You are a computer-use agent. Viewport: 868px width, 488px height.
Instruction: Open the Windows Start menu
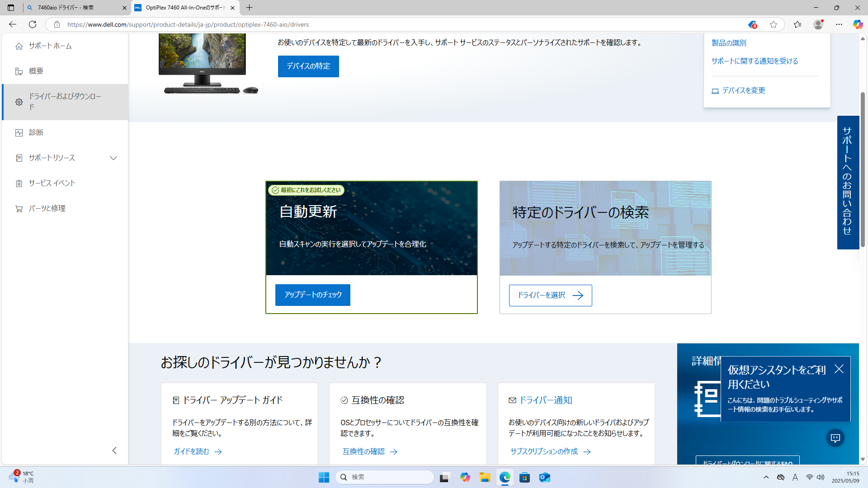[x=324, y=477]
